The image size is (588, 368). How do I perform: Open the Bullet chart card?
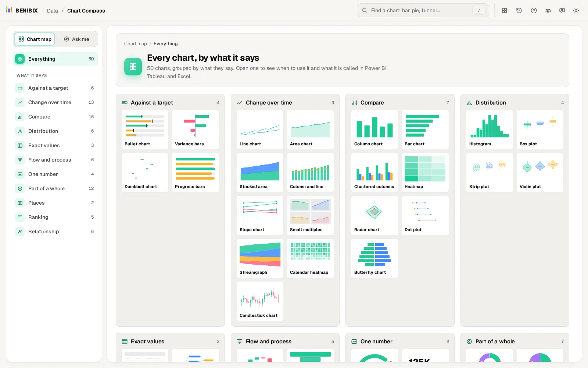click(x=145, y=130)
